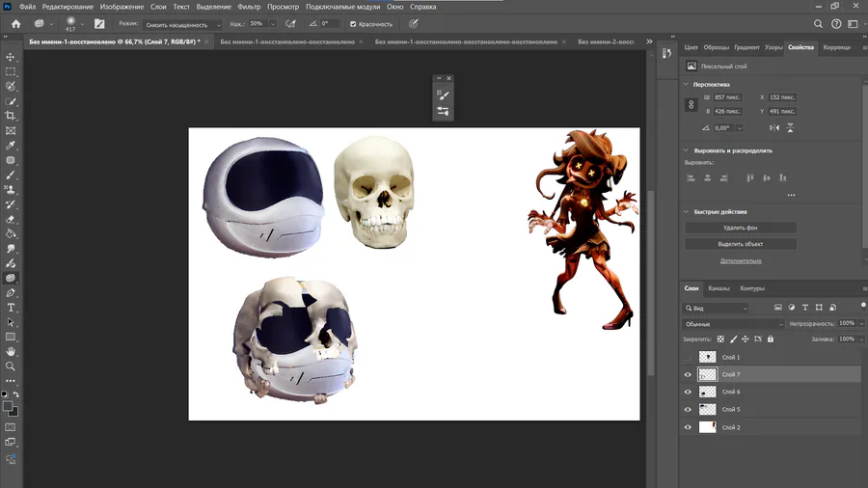
Task: Show layer Слой 1 via its visibility box
Action: [688, 358]
